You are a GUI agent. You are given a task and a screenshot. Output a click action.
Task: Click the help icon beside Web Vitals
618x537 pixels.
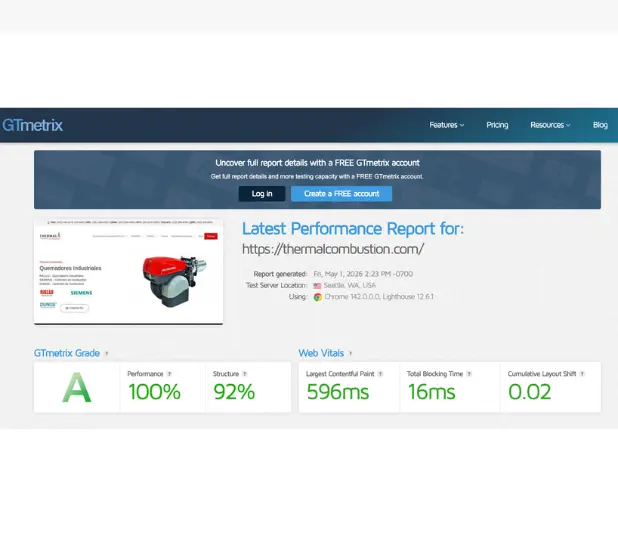350,353
